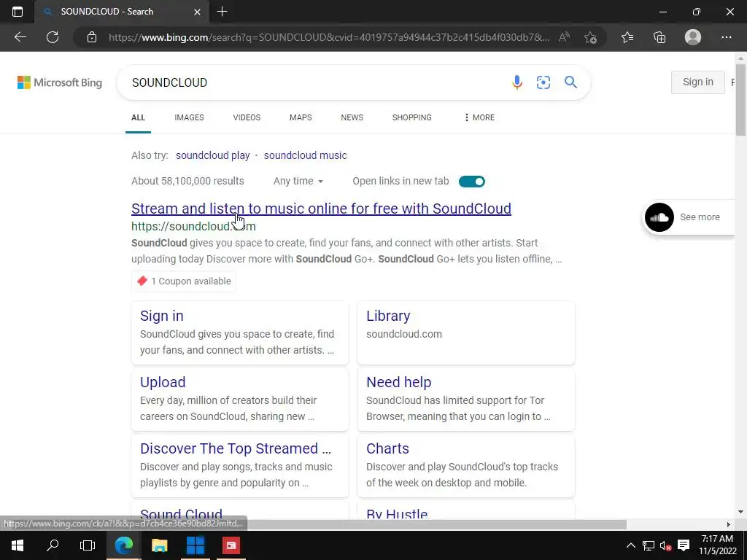Select the ALL results tab
The image size is (747, 560).
point(138,117)
